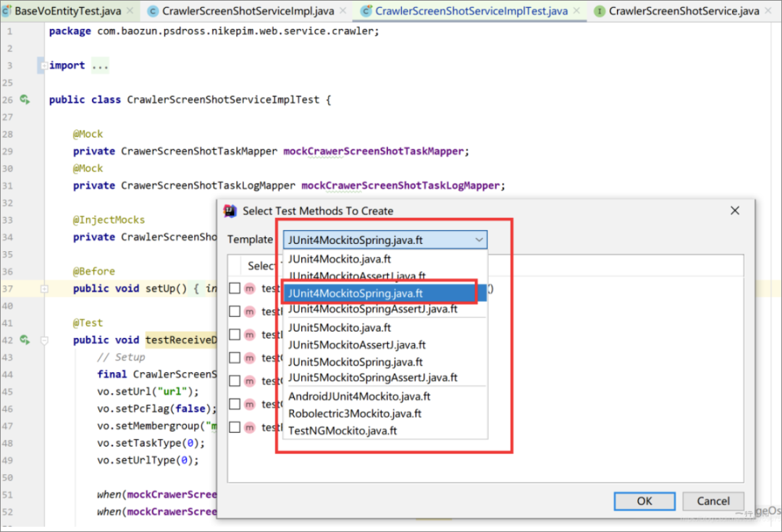Close the CrawlerScreenShotServiceImpl.java tab
This screenshot has height=532, width=782.
pos(343,10)
